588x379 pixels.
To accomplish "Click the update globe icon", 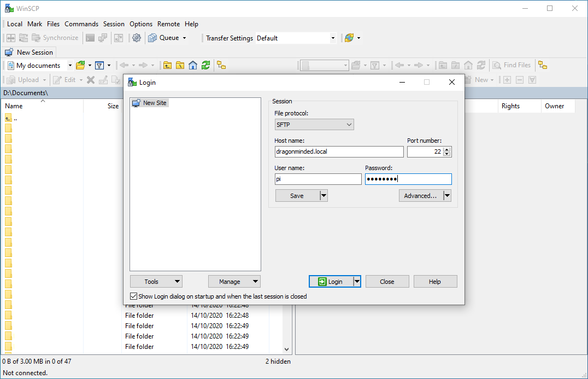I will [x=349, y=38].
